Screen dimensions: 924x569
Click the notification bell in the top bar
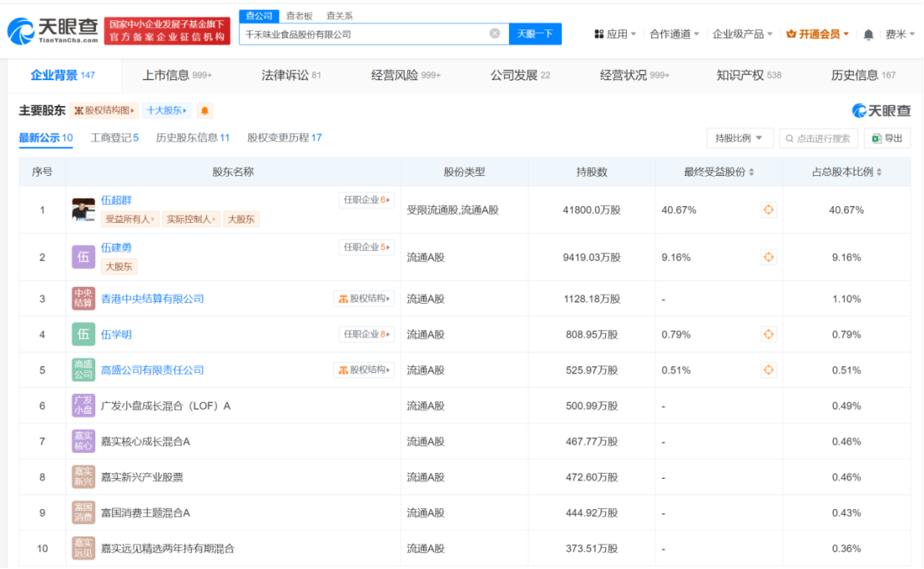pos(868,34)
